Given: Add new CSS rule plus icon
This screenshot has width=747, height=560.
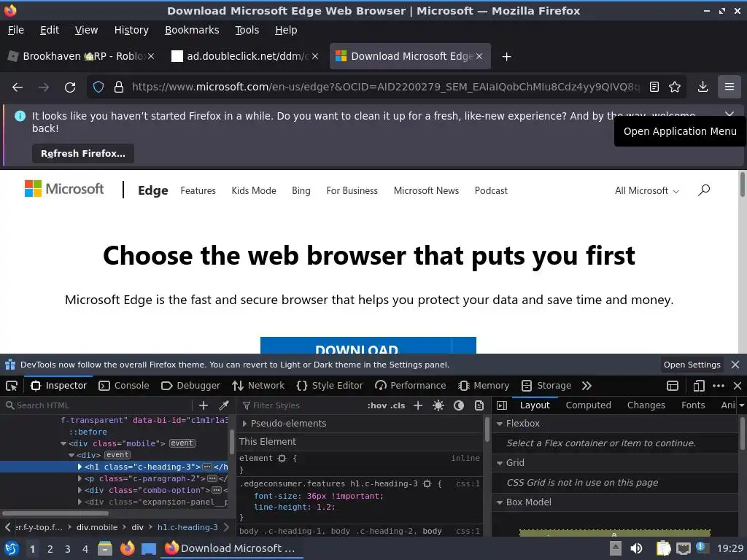Looking at the screenshot, I should click(418, 405).
